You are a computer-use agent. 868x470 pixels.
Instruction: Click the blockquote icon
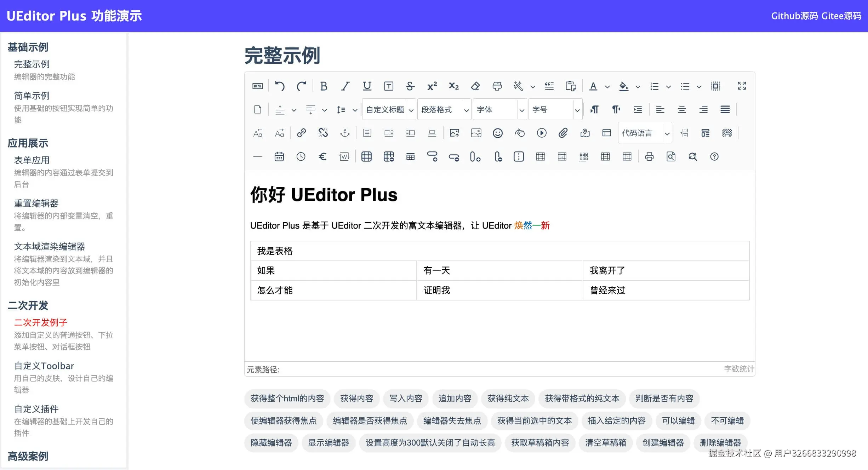click(x=549, y=86)
